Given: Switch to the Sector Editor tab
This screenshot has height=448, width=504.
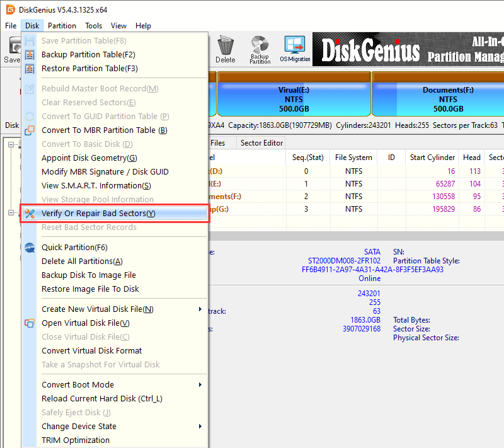Looking at the screenshot, I should pos(261,143).
